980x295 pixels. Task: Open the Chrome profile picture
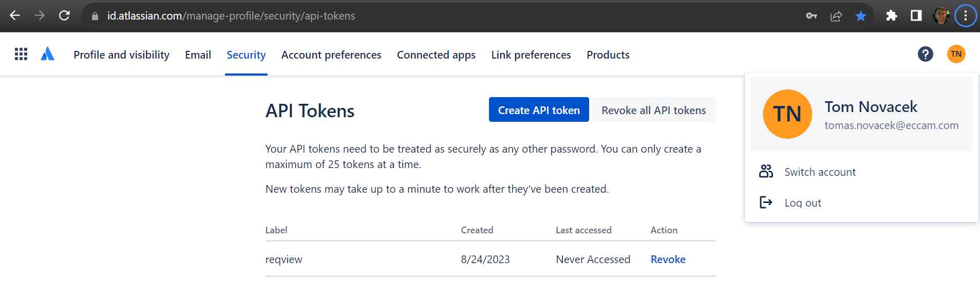941,16
